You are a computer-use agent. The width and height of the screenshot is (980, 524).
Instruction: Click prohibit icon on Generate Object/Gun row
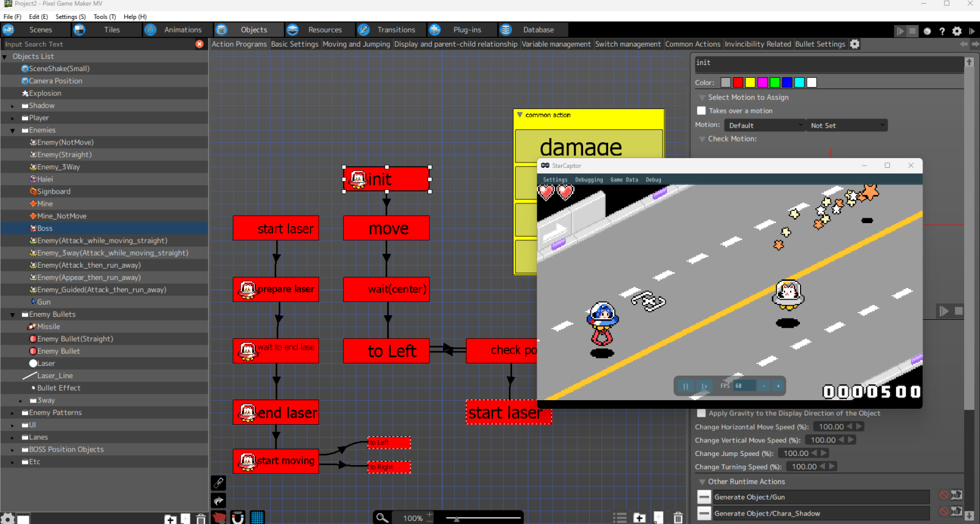point(944,495)
